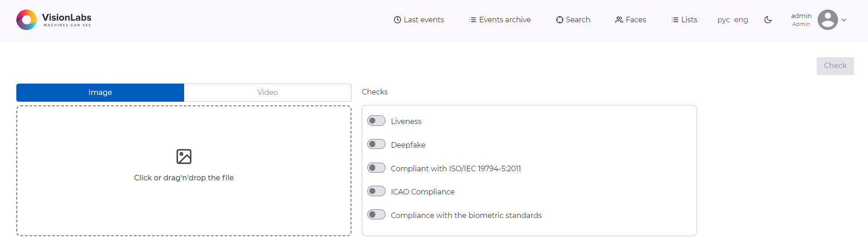This screenshot has width=868, height=243.
Task: Enable the Liveness check toggle
Action: [x=376, y=121]
